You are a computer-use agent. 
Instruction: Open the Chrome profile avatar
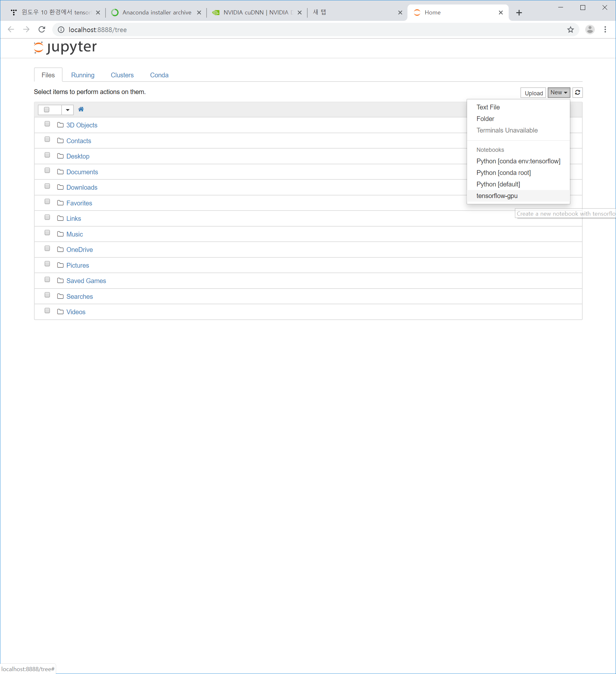point(590,30)
